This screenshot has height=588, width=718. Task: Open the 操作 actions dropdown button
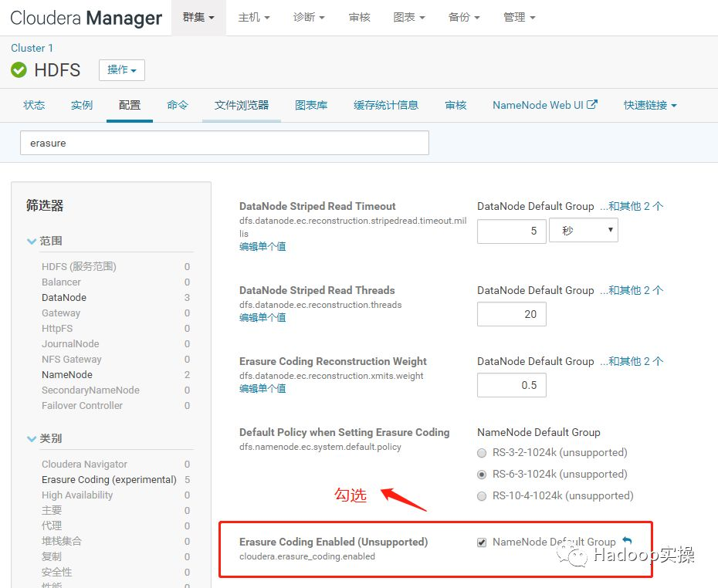(x=122, y=70)
